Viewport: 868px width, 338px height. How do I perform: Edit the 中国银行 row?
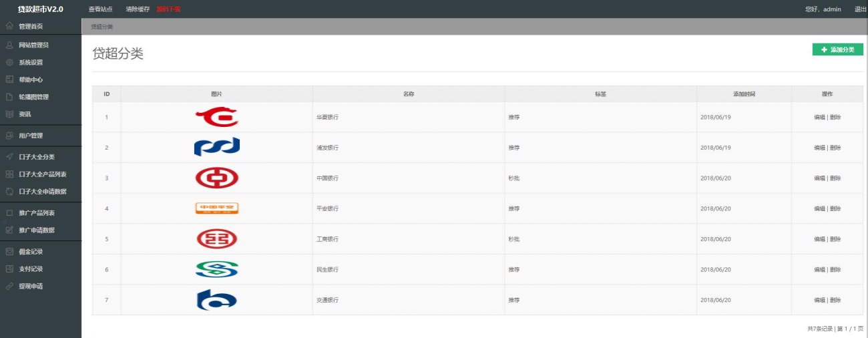pyautogui.click(x=819, y=178)
